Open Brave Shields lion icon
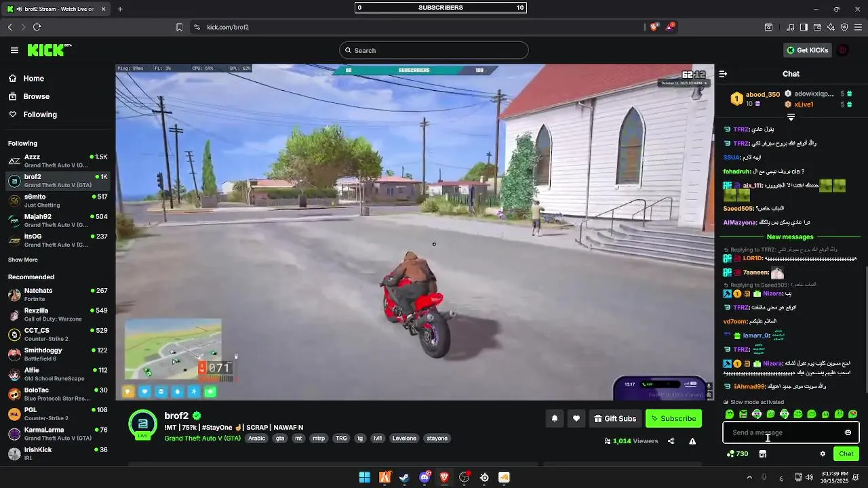 tap(654, 27)
